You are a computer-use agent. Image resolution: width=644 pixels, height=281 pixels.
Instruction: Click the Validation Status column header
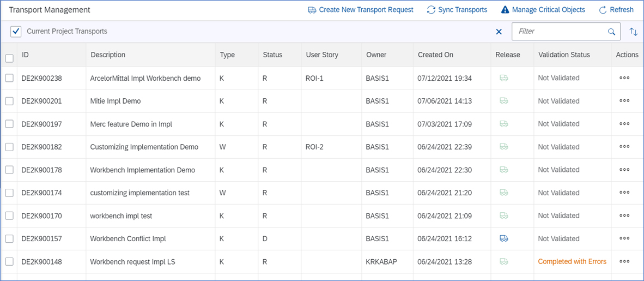coord(564,55)
